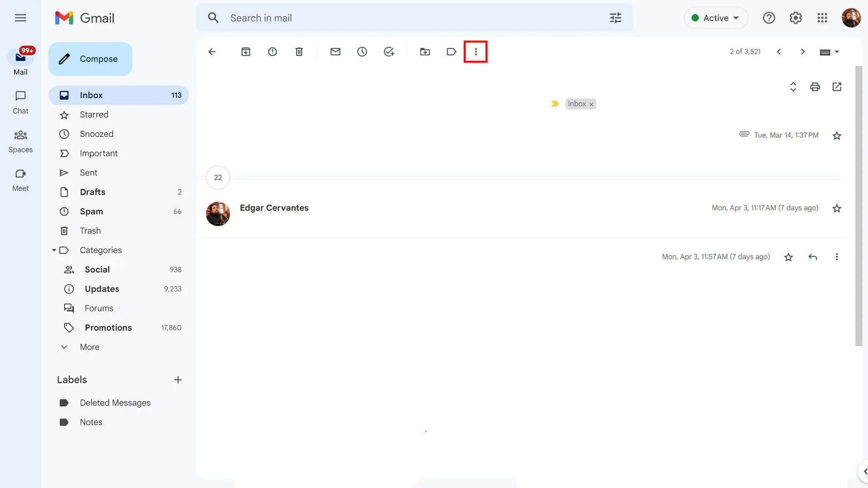This screenshot has width=868, height=488.
Task: Star the Tue, Mar 14 message
Action: [x=837, y=136]
